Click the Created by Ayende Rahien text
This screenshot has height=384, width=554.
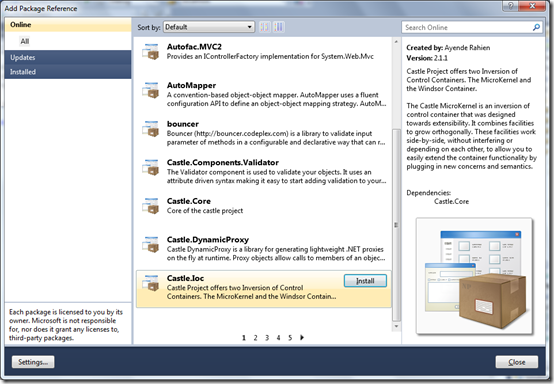pyautogui.click(x=448, y=48)
